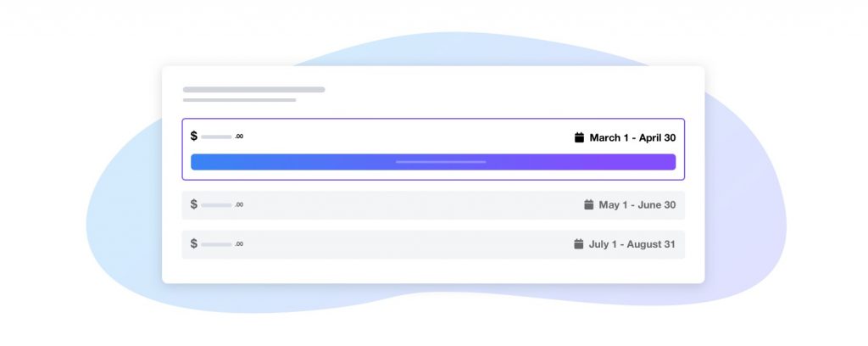Click the amount placeholder in the March–April row
The image size is (868, 346).
tap(216, 137)
